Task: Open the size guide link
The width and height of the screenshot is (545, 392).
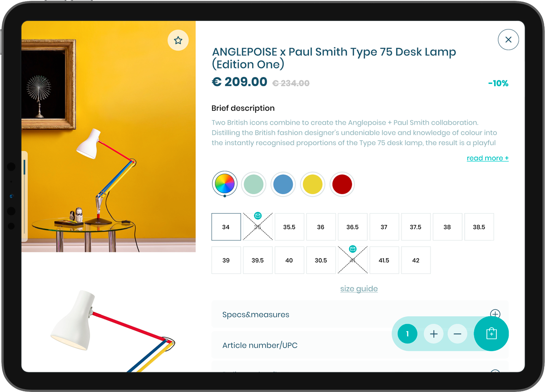Action: [x=359, y=289]
